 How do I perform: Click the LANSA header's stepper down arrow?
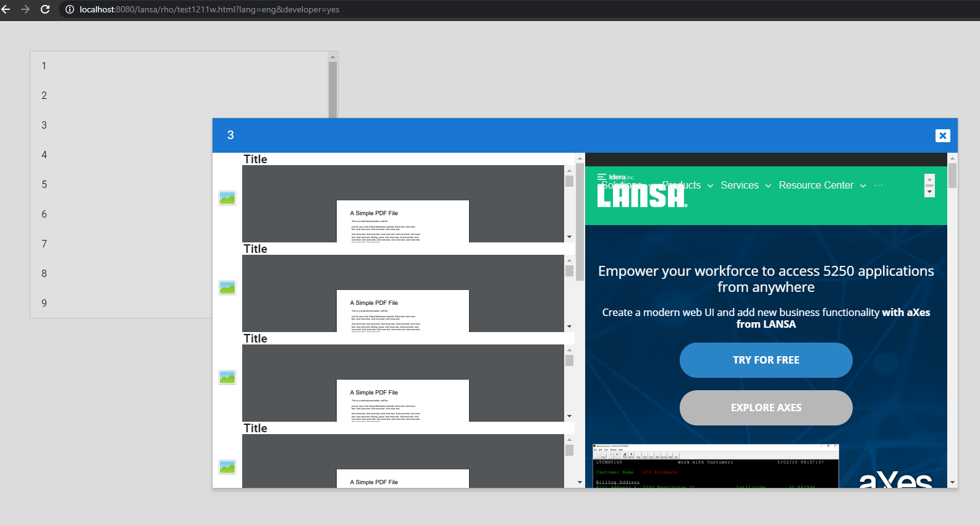[929, 192]
